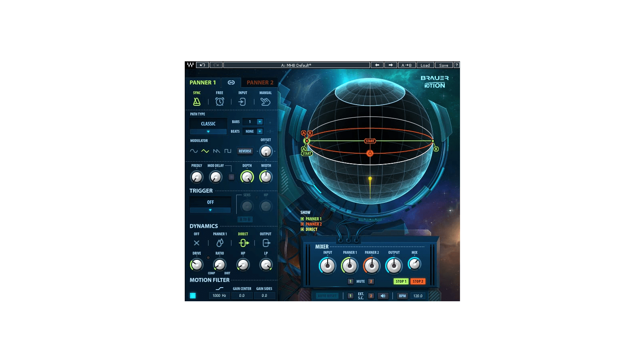This screenshot has height=362, width=644.
Task: Choose the triangle wave modulator shape
Action: click(205, 151)
